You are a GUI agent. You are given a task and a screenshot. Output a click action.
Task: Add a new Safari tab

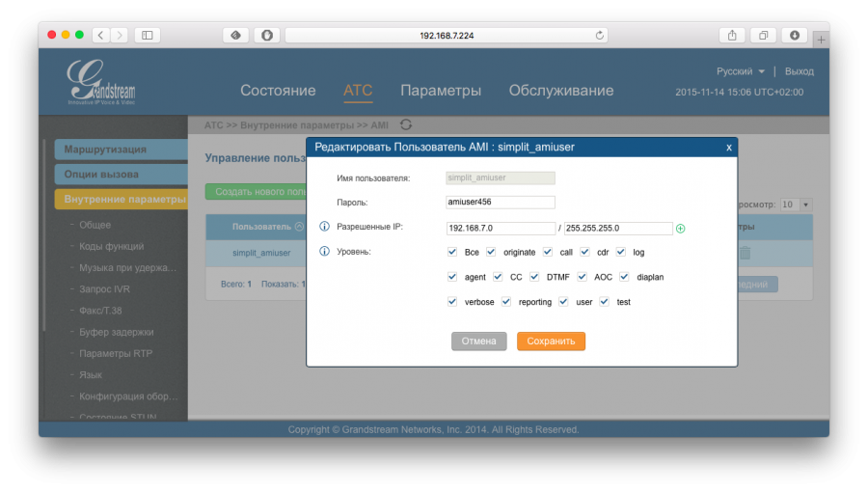pyautogui.click(x=821, y=40)
